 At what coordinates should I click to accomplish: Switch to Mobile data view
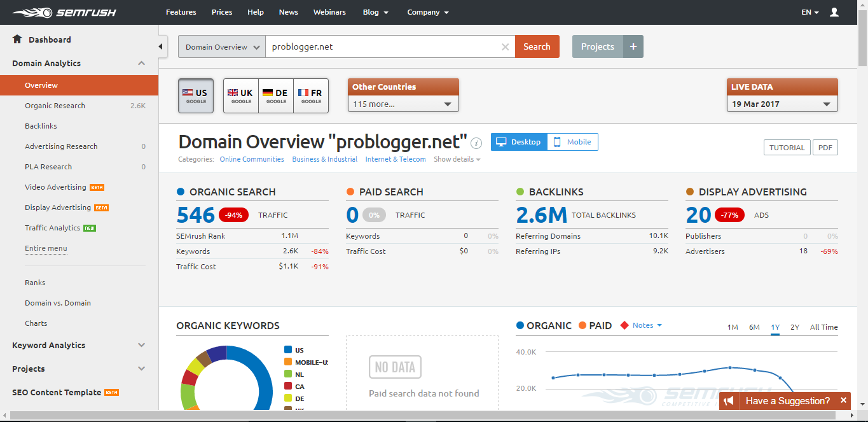tap(572, 142)
